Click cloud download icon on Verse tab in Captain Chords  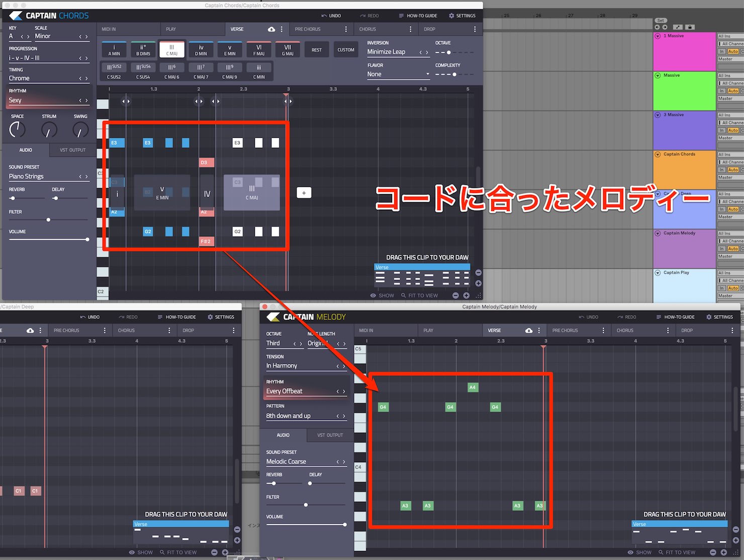tap(271, 29)
